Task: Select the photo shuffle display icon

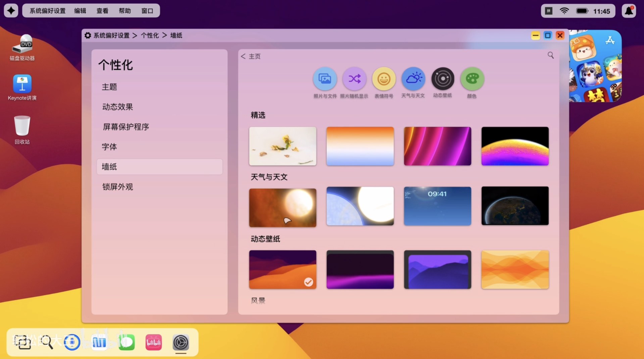Action: [x=354, y=79]
